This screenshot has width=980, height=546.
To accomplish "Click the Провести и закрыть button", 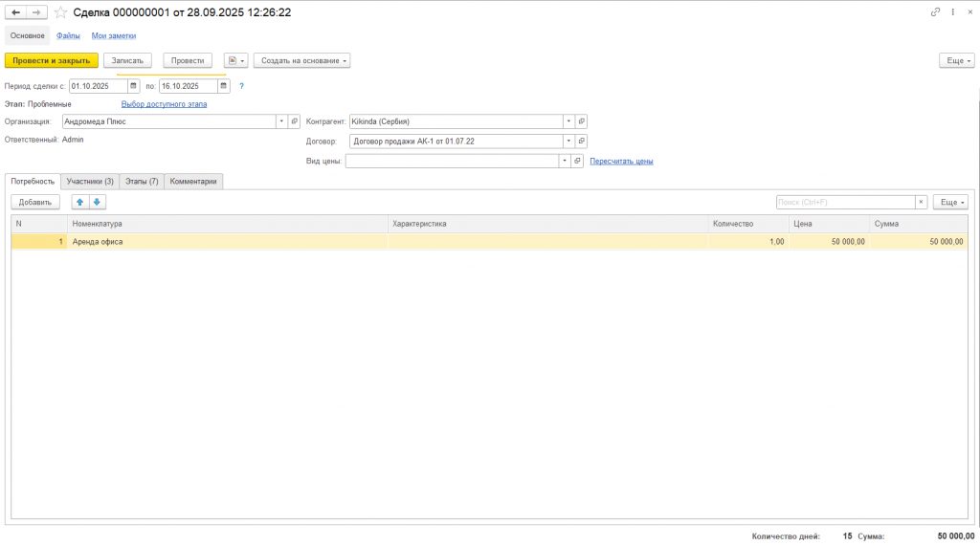I will [52, 60].
